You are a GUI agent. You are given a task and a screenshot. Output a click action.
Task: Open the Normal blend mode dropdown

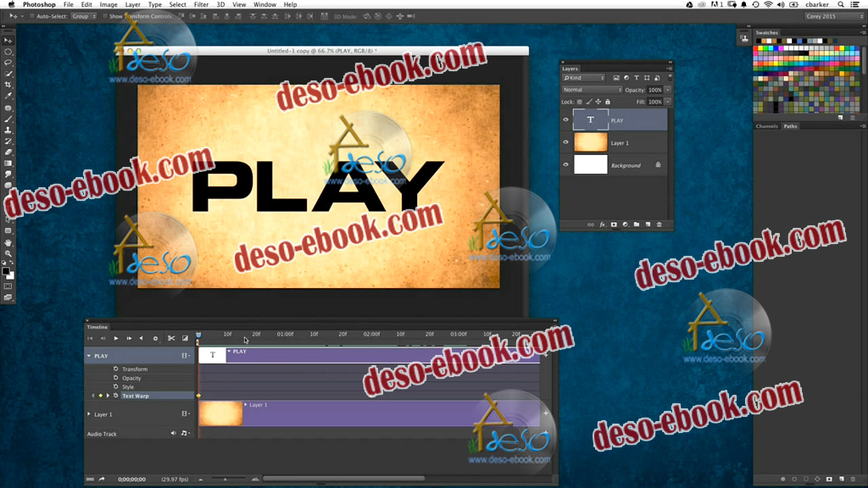(592, 90)
